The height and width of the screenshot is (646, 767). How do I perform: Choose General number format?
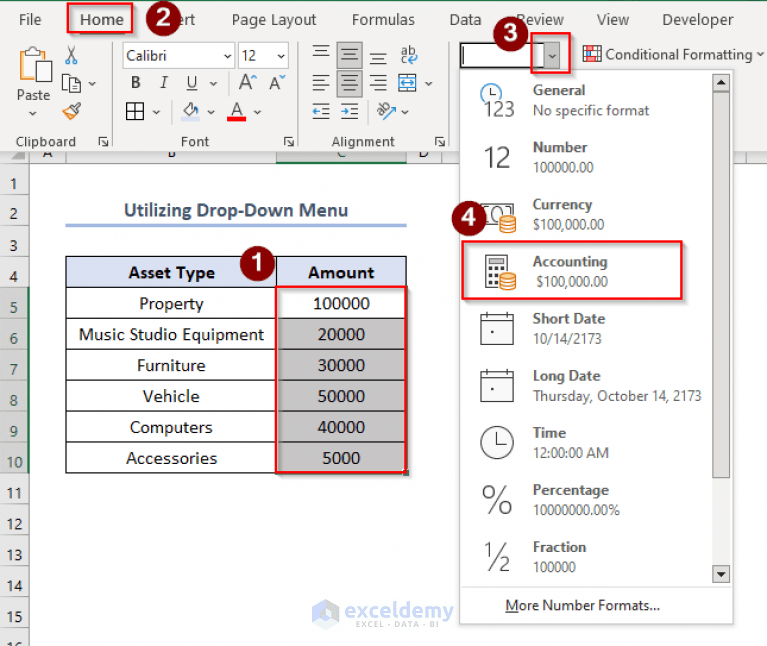tap(586, 100)
